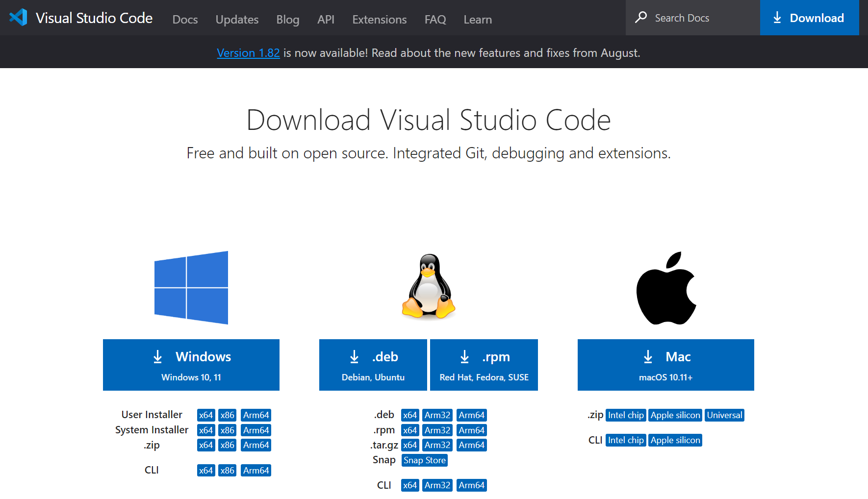The image size is (868, 499).
Task: Download Windows System Installer x86
Action: click(228, 430)
